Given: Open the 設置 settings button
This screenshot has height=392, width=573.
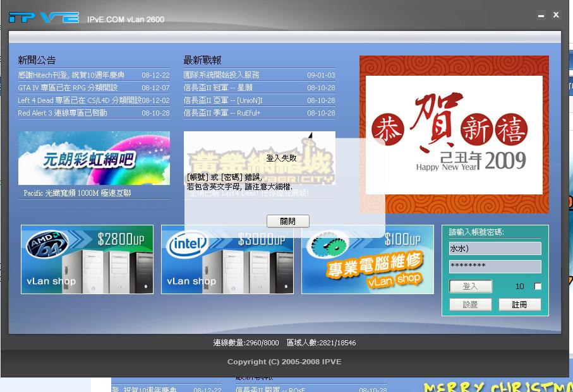Looking at the screenshot, I should [x=470, y=304].
